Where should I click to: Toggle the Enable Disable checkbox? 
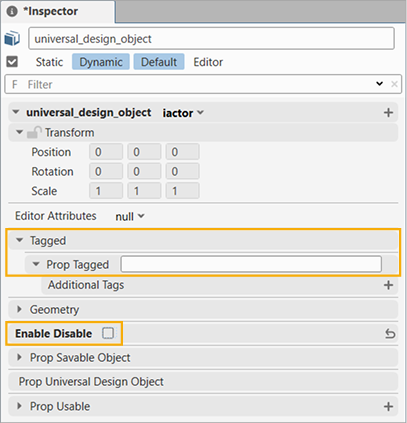coord(108,333)
